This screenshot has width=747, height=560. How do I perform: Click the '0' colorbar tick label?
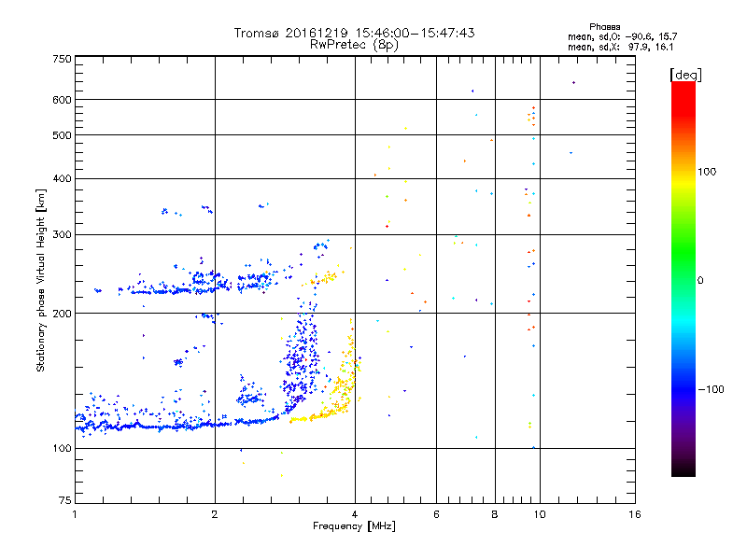click(x=700, y=281)
